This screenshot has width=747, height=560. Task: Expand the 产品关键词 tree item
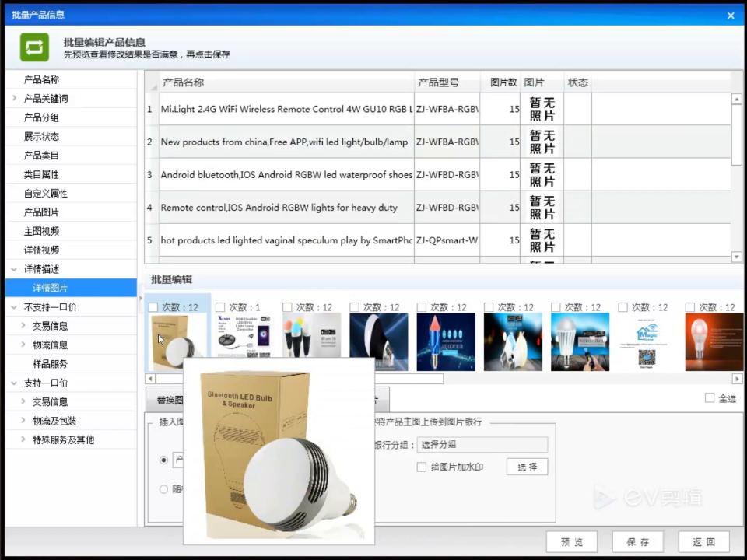[14, 98]
